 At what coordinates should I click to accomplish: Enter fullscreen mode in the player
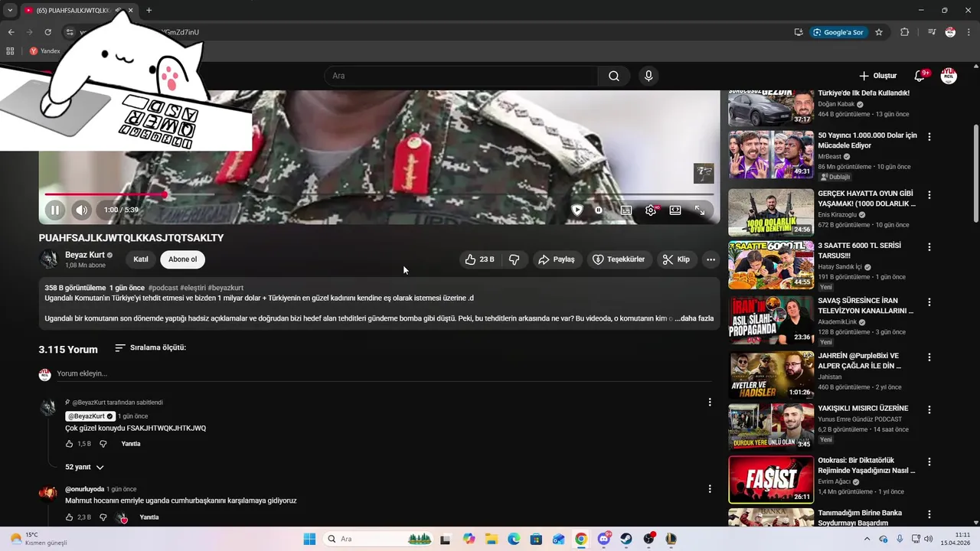click(x=700, y=210)
